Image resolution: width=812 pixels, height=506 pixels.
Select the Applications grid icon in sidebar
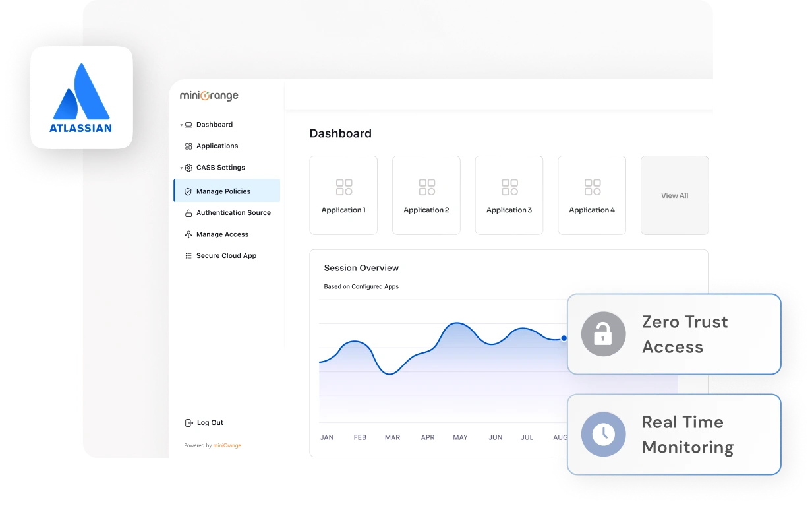(x=188, y=146)
